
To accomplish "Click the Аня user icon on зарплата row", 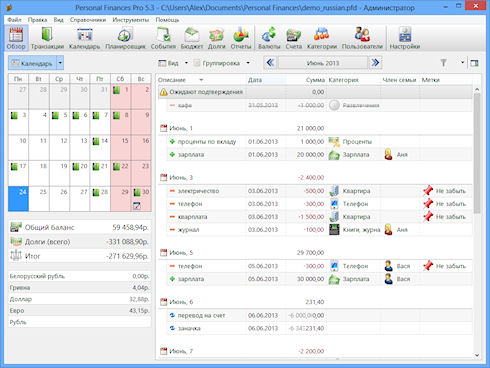I will (388, 154).
